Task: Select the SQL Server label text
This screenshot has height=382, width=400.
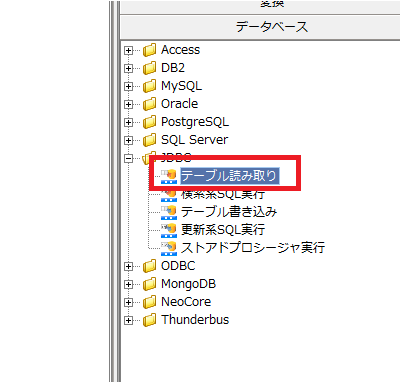Action: [195, 140]
